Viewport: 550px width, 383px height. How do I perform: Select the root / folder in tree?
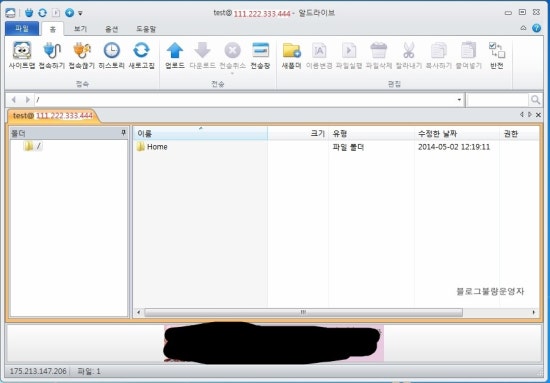point(33,146)
